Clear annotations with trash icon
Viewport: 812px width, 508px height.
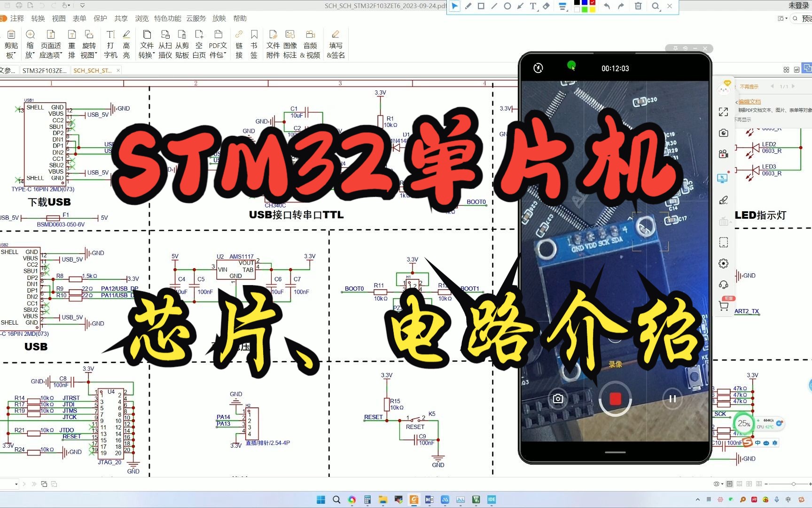[638, 6]
